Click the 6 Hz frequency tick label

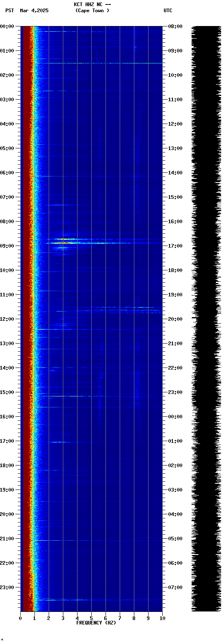coord(106,618)
